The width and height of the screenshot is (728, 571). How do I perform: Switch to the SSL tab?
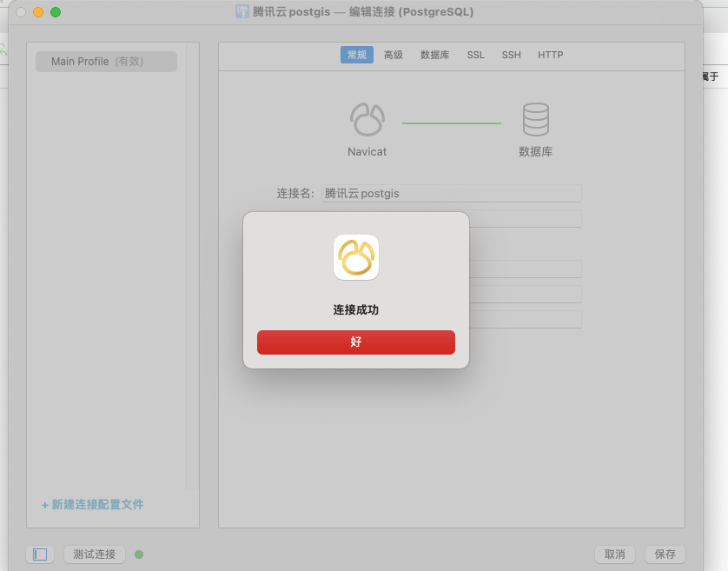point(475,55)
